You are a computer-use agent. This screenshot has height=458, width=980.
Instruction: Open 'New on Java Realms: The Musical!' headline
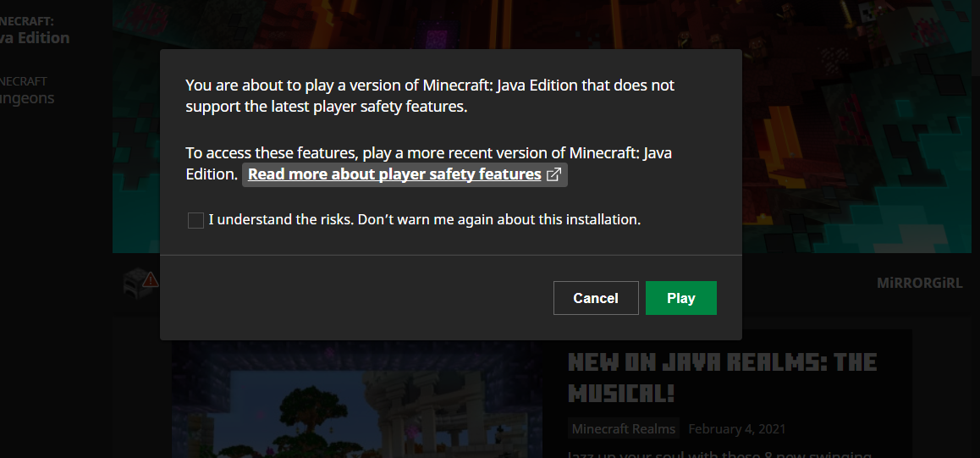(723, 378)
